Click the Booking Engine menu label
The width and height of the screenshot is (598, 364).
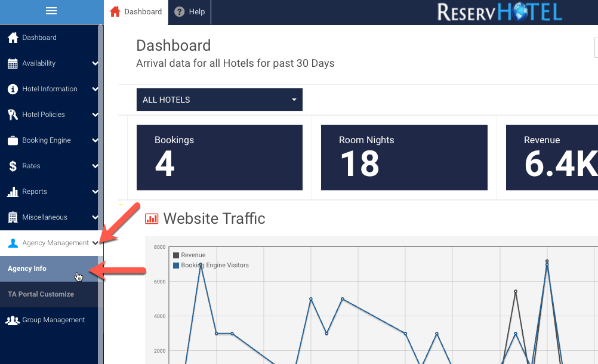[x=47, y=140]
